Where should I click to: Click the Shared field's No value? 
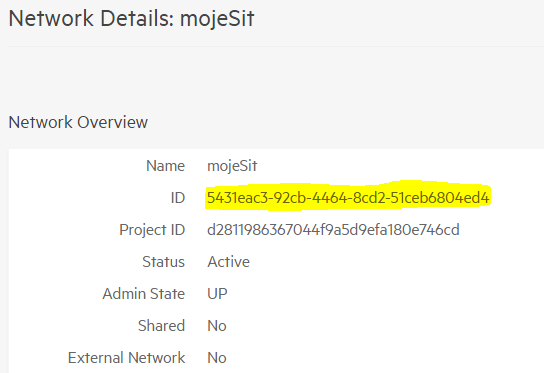[x=217, y=326]
